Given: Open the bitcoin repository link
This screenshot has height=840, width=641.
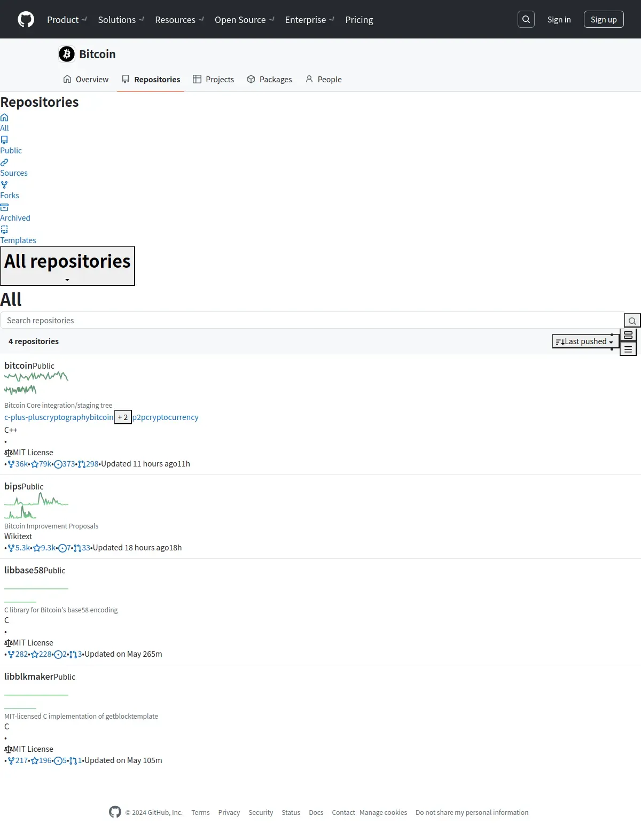Looking at the screenshot, I should tap(18, 365).
